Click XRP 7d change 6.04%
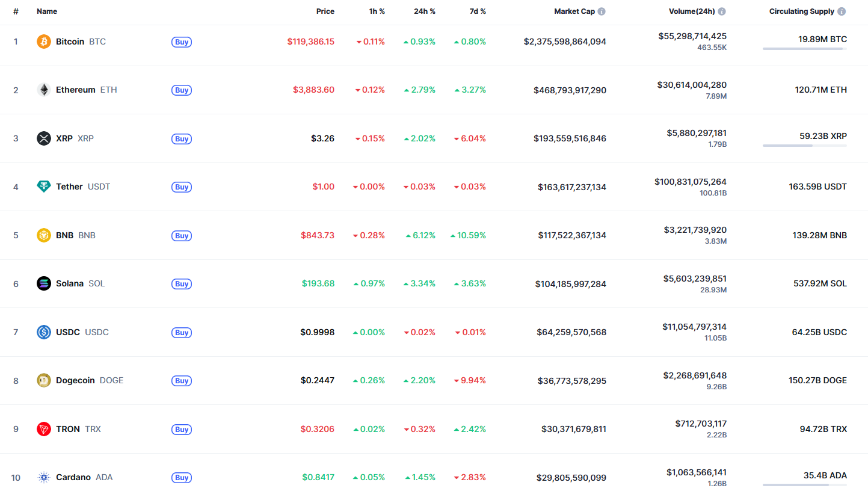The width and height of the screenshot is (868, 500). click(470, 138)
